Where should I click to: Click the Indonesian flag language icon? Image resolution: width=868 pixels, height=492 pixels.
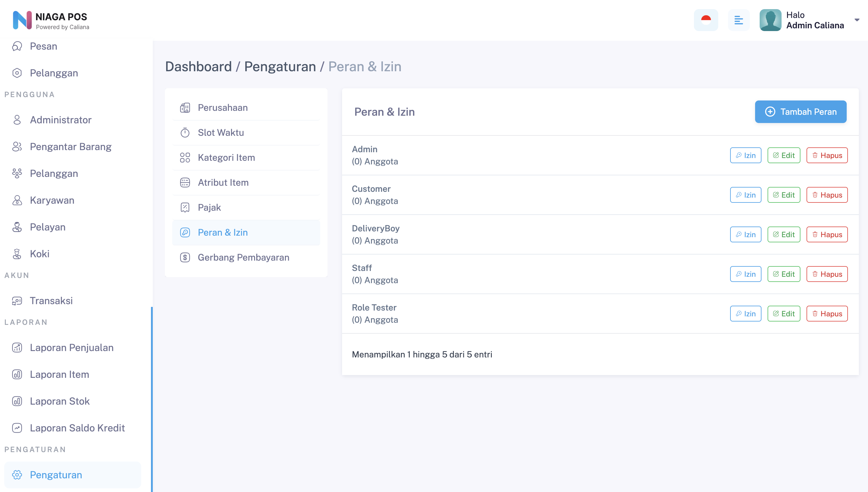pyautogui.click(x=706, y=20)
